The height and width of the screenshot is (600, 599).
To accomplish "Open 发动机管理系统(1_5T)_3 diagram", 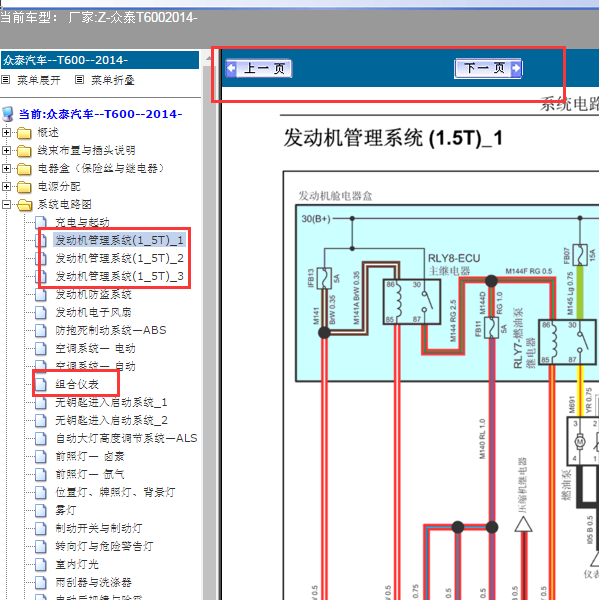I will [x=119, y=276].
